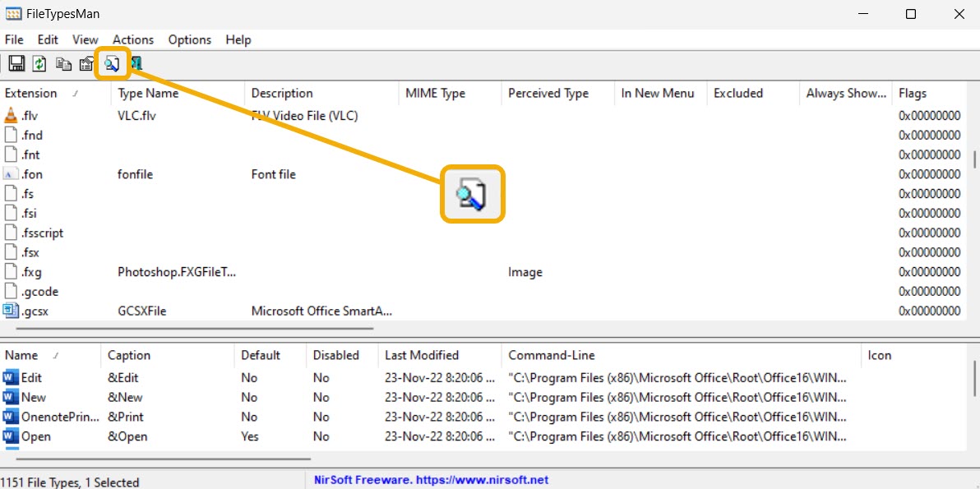The height and width of the screenshot is (489, 980).
Task: Sort by the Description column header
Action: (282, 93)
